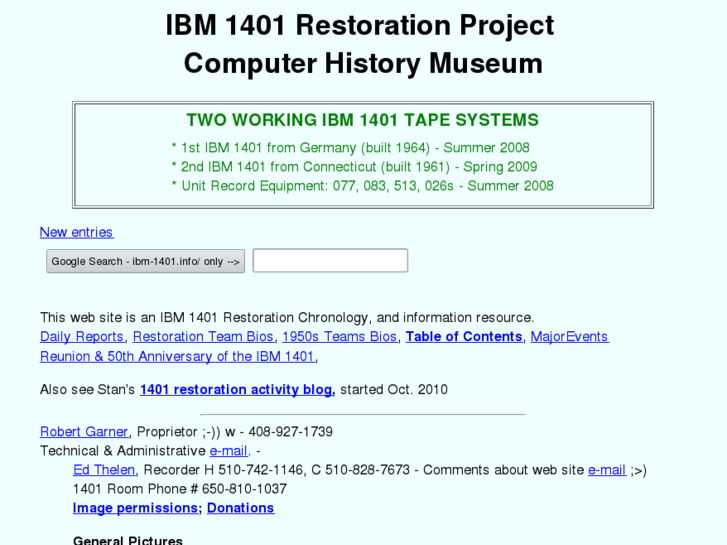The image size is (727, 545).
Task: Visit the 1401 restoration activity blog
Action: tap(236, 390)
